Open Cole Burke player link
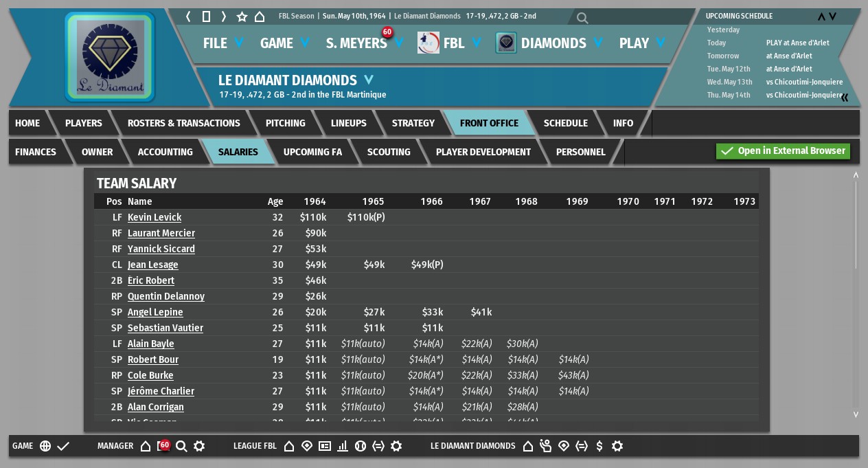868x468 pixels. 150,375
